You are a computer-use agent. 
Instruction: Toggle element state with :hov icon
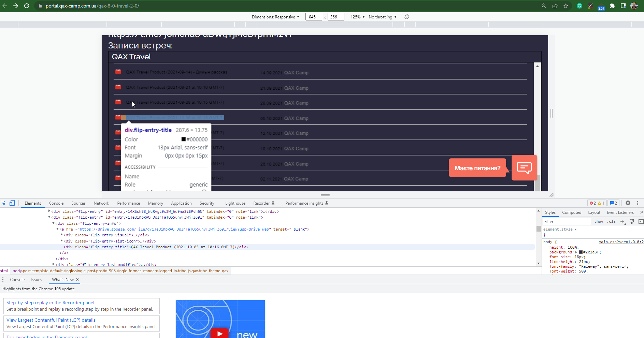[599, 221]
